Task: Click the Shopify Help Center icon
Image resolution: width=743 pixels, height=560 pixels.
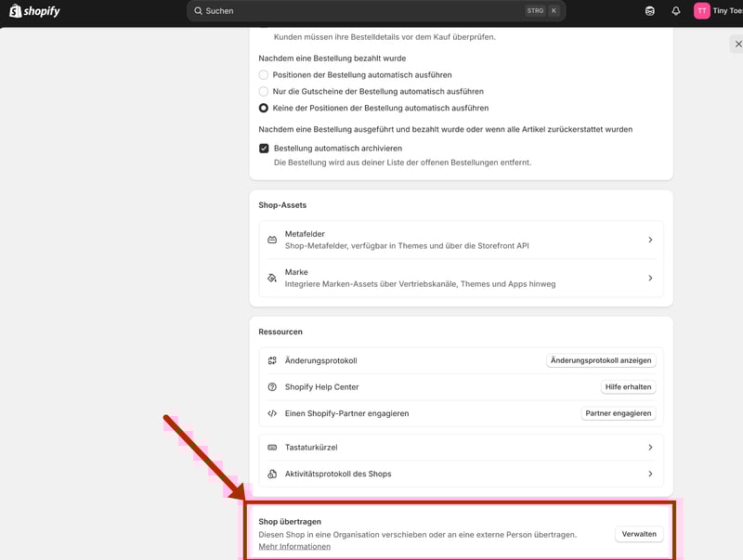Action: [x=272, y=387]
